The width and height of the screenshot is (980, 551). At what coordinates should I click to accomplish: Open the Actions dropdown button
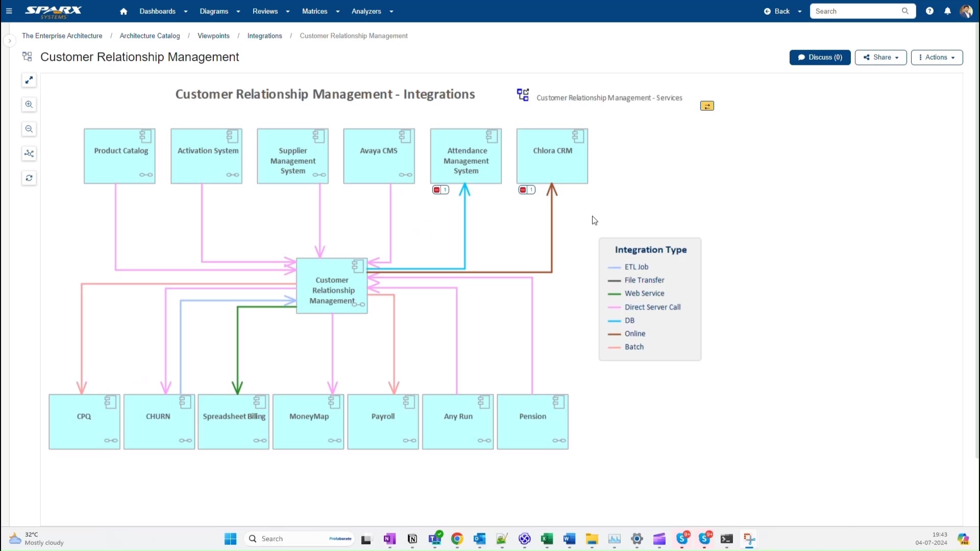tap(937, 58)
